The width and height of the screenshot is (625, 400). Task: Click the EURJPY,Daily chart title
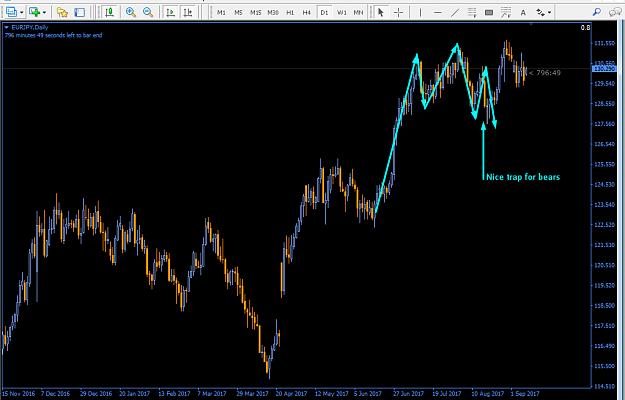click(30, 27)
